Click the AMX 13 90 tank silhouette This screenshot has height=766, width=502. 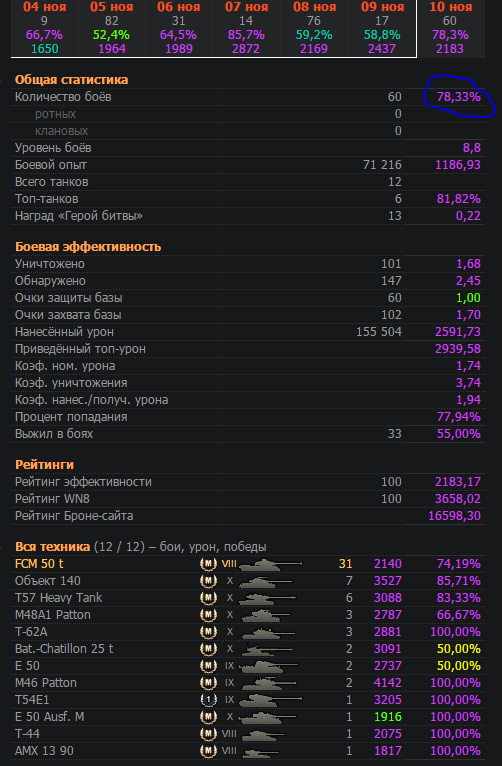click(261, 752)
